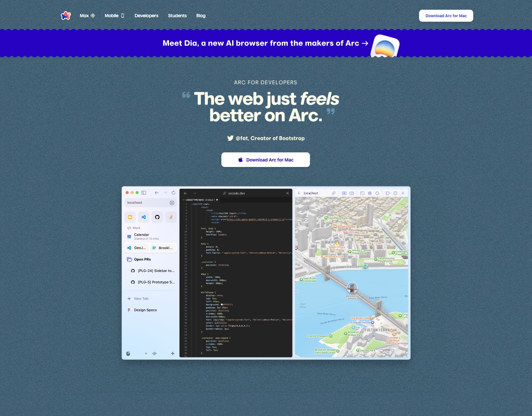Click the #212121 color swatch in code
This screenshot has width=532, height=416.
(216, 323)
